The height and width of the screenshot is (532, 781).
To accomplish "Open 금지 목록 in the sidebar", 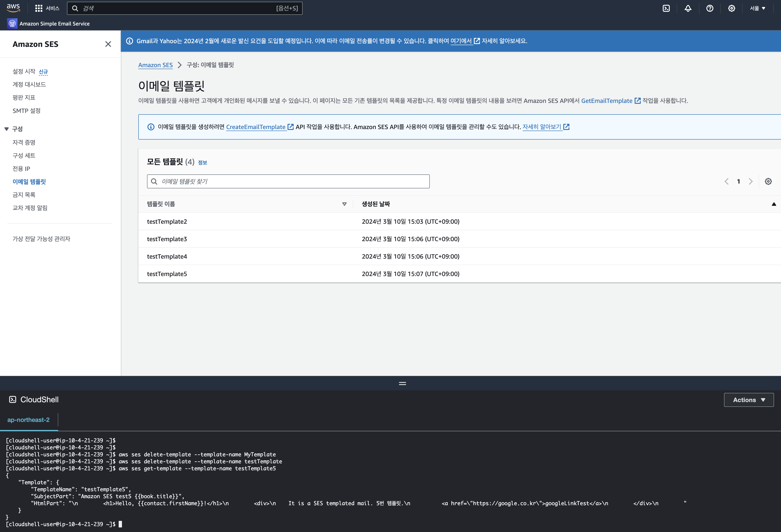I will click(x=24, y=195).
